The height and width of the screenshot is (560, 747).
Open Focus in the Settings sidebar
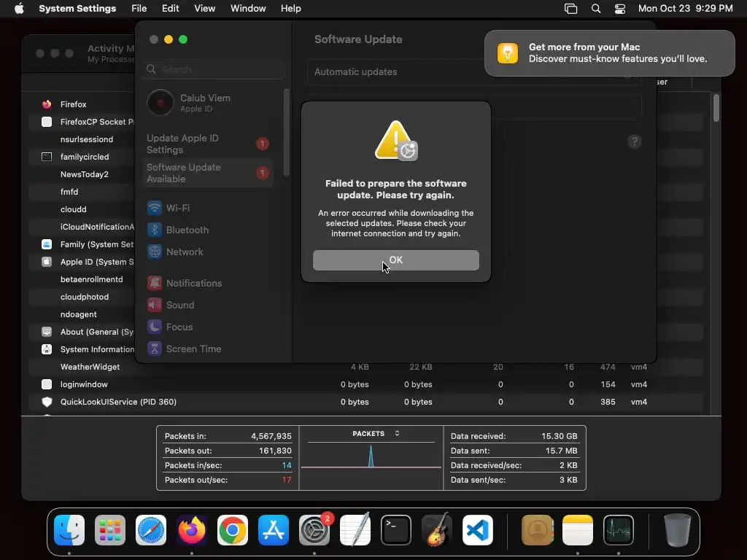(x=208, y=327)
